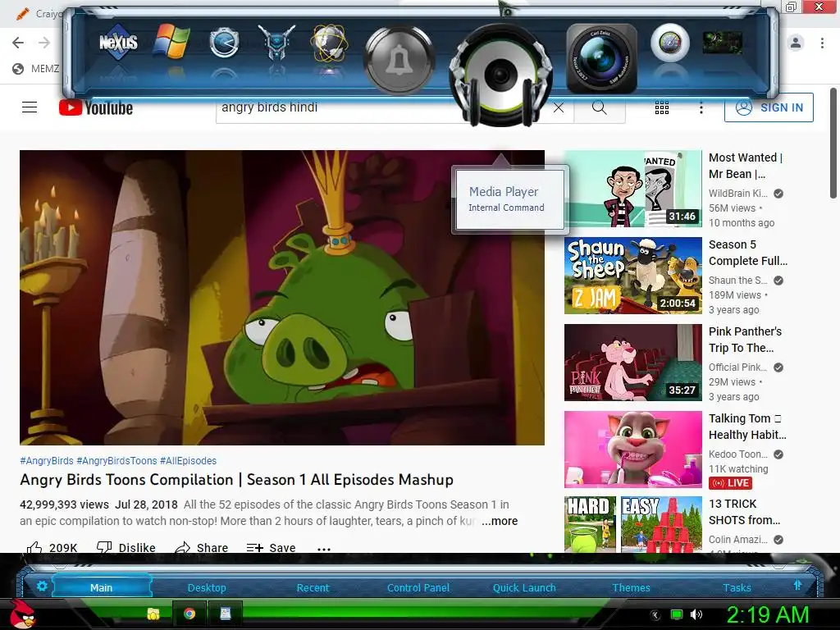This screenshot has width=840, height=630.
Task: Select the Main tab in bottom dock
Action: (x=101, y=587)
